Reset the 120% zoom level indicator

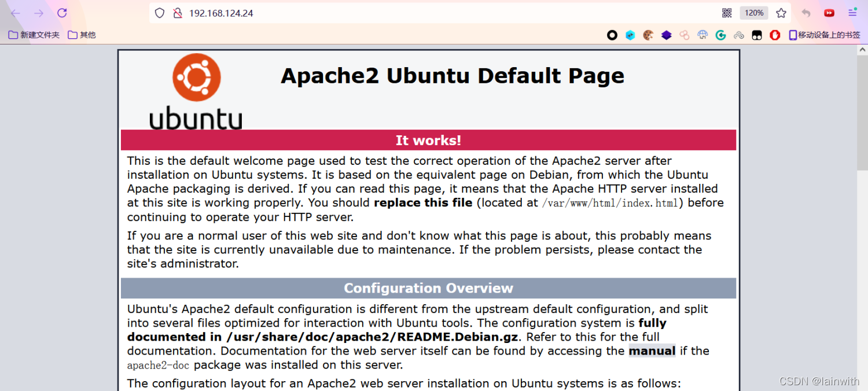pyautogui.click(x=754, y=13)
